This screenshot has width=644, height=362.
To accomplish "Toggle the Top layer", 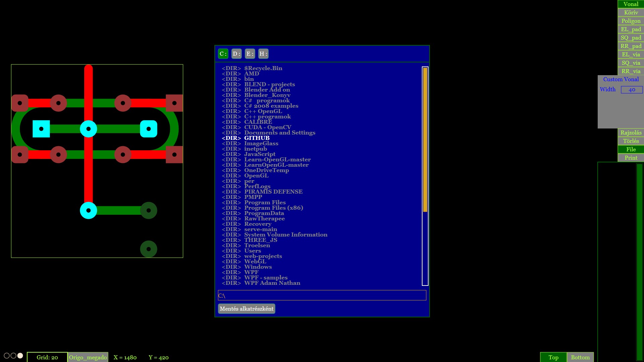I will (x=553, y=357).
